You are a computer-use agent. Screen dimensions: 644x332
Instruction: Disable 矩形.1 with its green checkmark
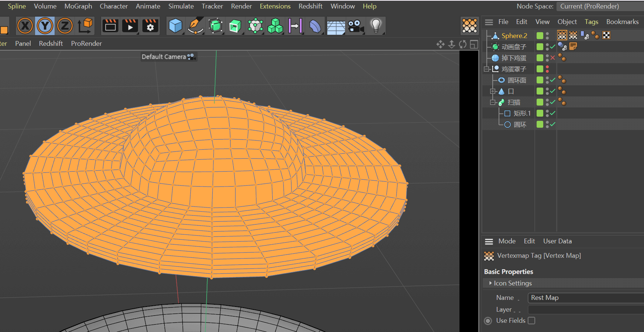pos(552,113)
